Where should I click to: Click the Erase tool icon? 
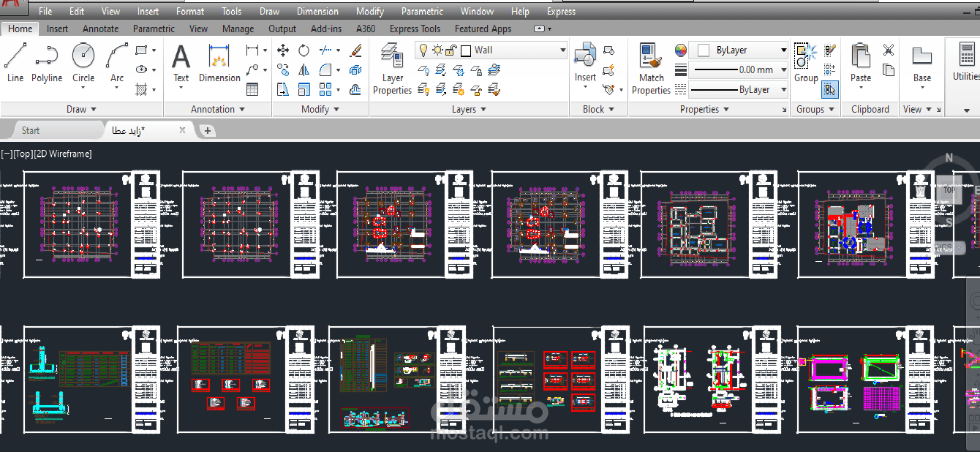[356, 50]
